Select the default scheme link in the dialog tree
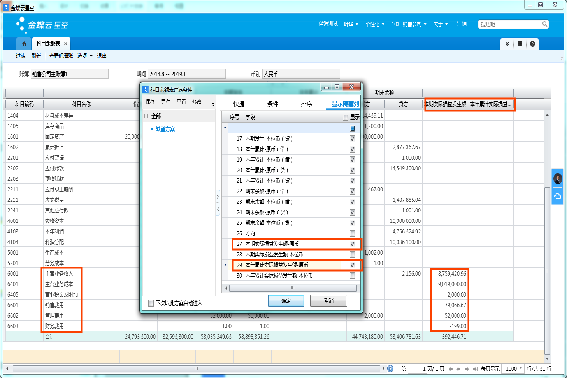Image resolution: width=567 pixels, height=378 pixels. (x=165, y=129)
